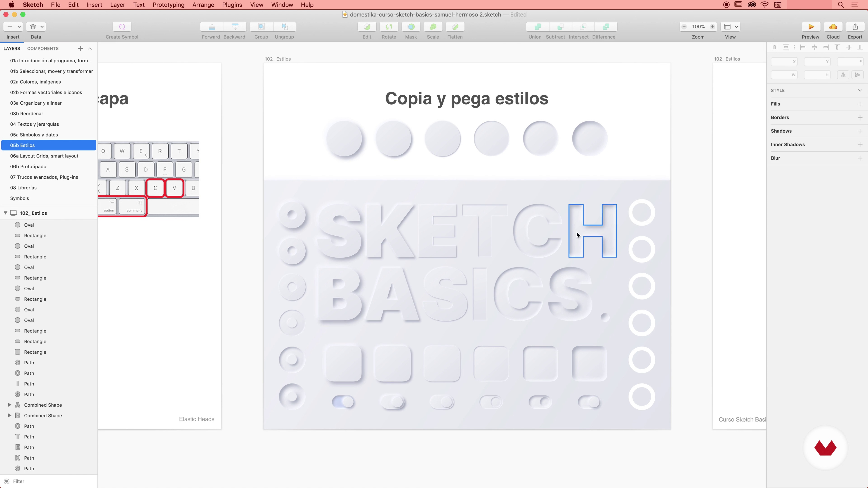
Task: Open the Plugins menu
Action: [232, 5]
